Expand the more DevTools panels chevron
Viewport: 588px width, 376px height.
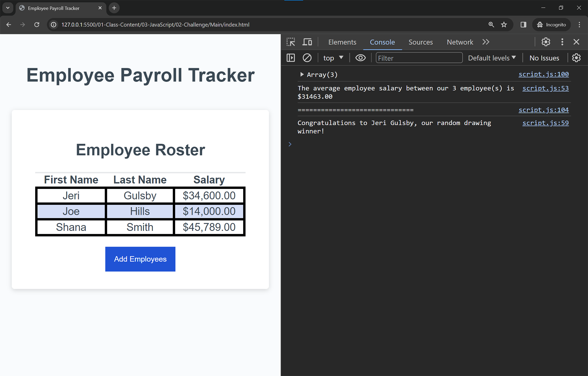click(x=486, y=42)
